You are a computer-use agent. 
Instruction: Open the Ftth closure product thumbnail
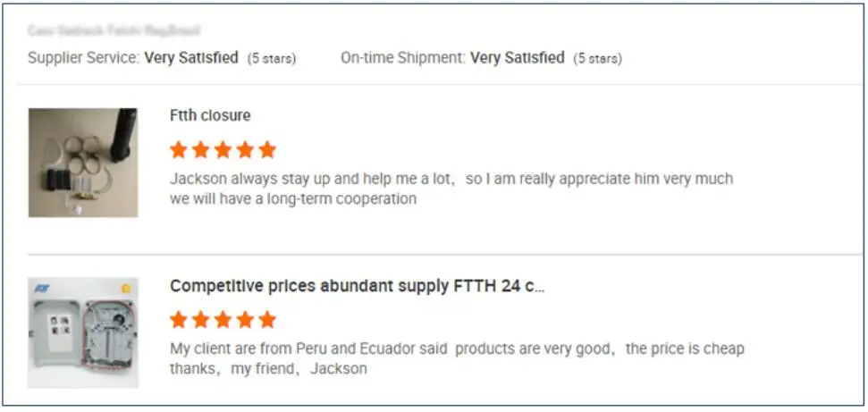82,163
